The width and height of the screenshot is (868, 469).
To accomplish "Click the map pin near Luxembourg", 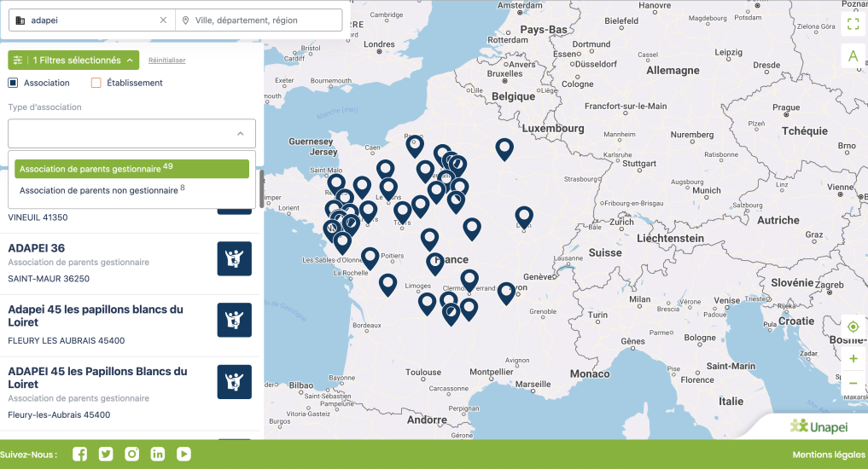I will tap(504, 148).
